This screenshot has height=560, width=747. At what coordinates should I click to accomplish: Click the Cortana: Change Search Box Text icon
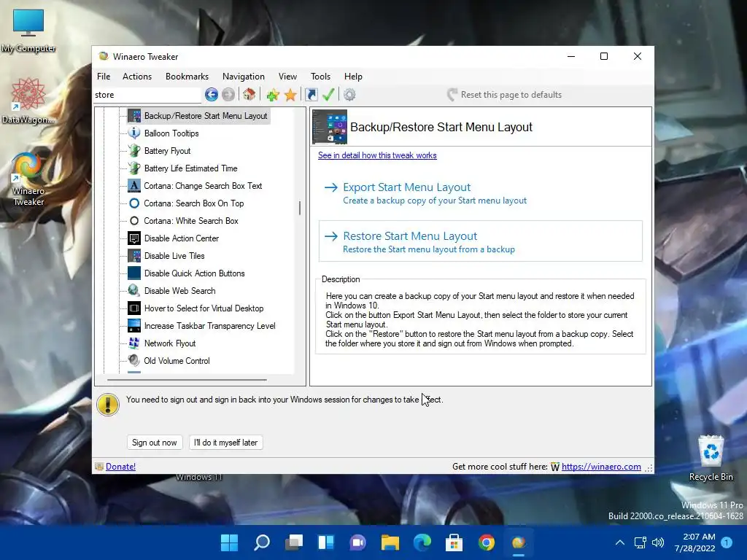134,186
